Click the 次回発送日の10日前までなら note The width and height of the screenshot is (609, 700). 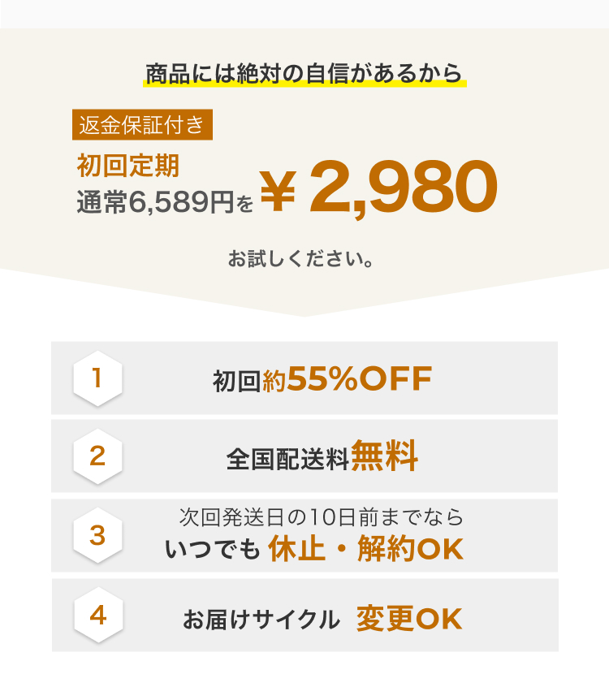pyautogui.click(x=322, y=517)
